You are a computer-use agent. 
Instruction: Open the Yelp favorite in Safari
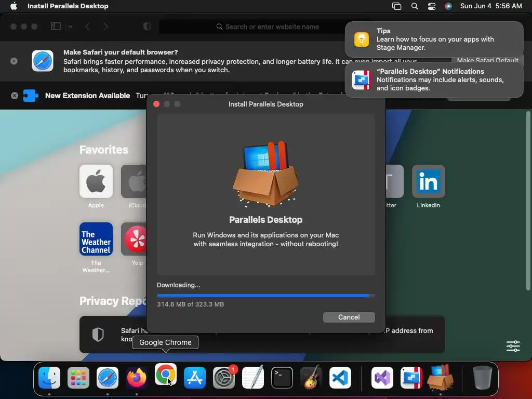point(134,239)
